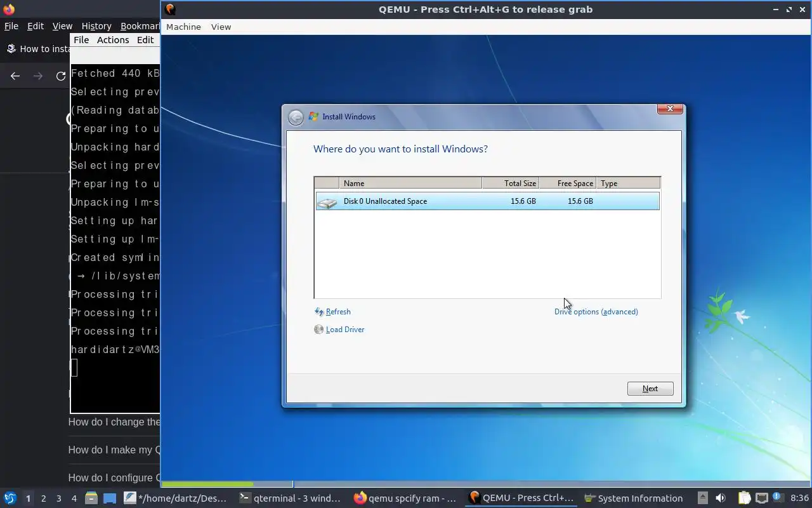Click the Refresh icon beside Refresh link
Image resolution: width=812 pixels, height=508 pixels.
(x=319, y=312)
